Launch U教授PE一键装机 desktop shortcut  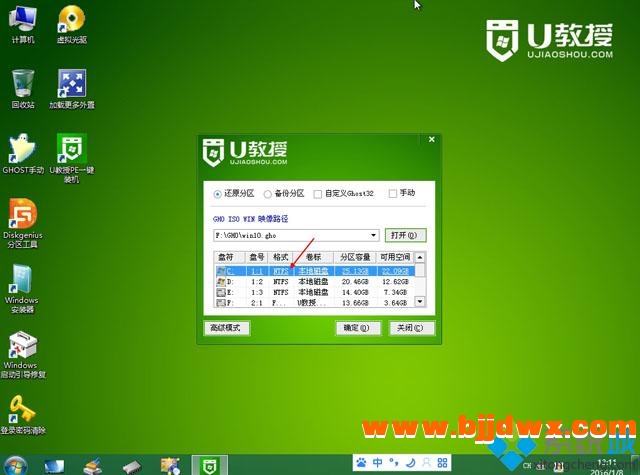(72, 158)
